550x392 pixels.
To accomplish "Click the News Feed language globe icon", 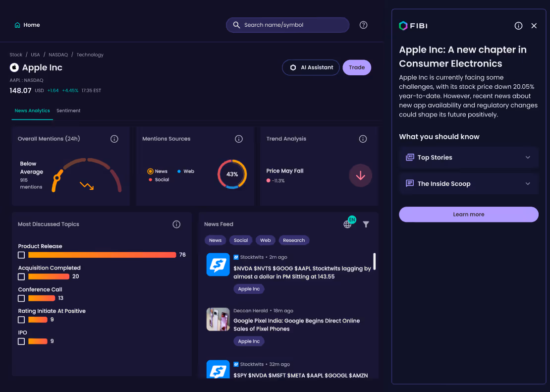I will point(347,224).
